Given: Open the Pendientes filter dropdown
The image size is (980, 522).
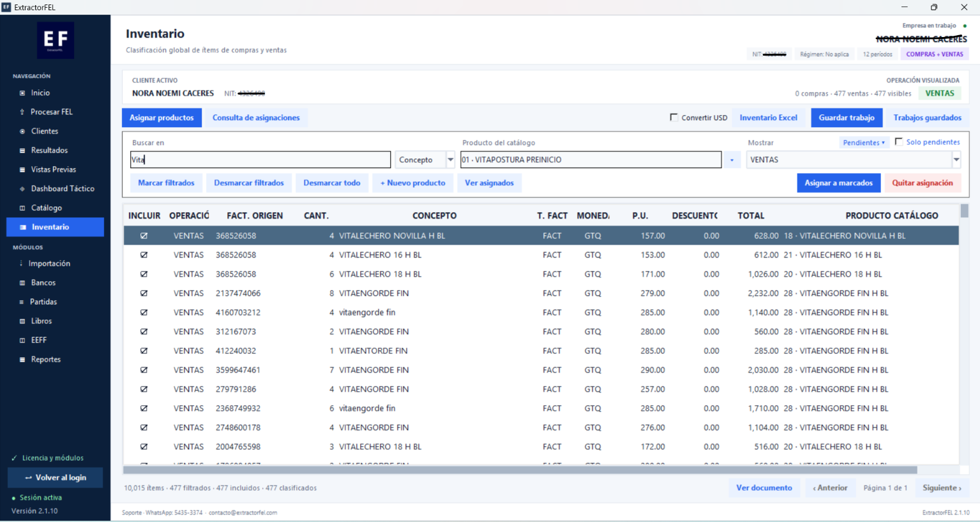Looking at the screenshot, I should pyautogui.click(x=863, y=142).
